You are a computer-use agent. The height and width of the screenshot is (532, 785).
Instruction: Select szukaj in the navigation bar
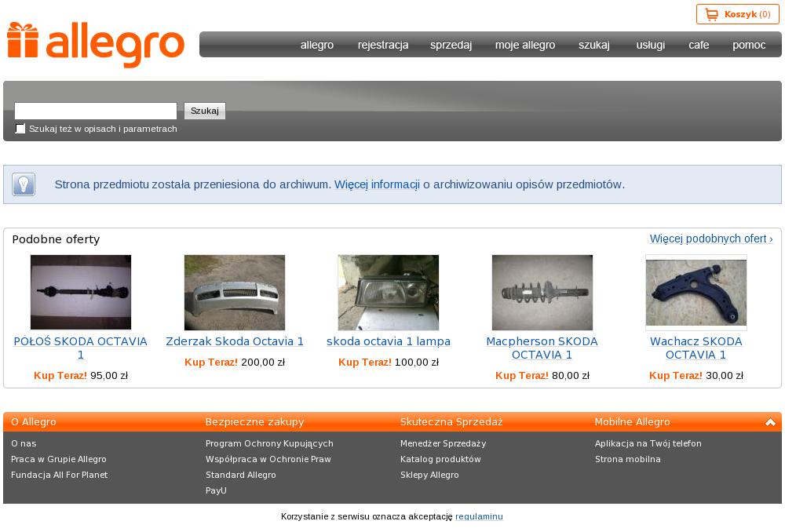(594, 45)
